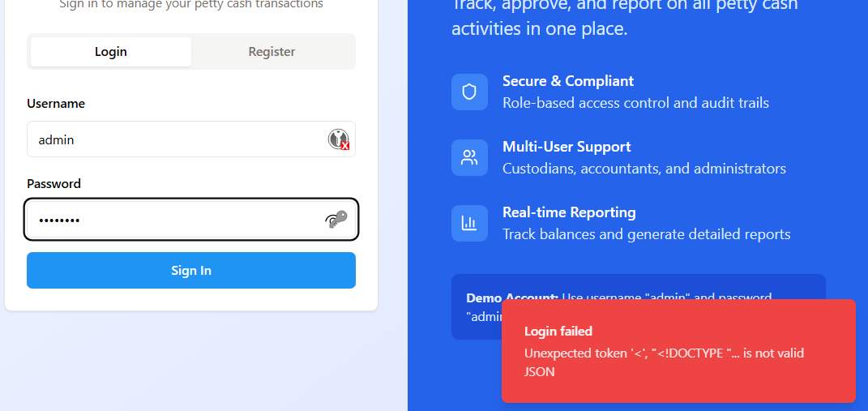
Task: Click the bar chart icon for Real-time Reporting
Action: 469,223
